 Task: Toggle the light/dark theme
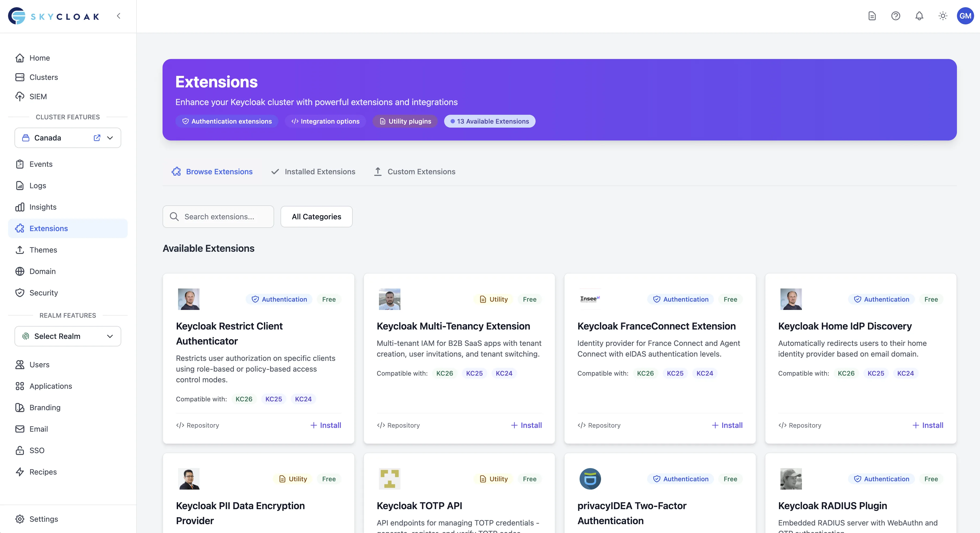(x=943, y=16)
